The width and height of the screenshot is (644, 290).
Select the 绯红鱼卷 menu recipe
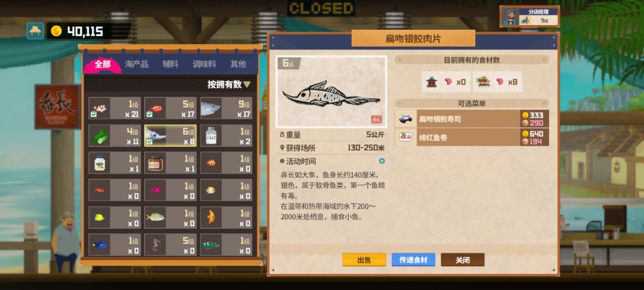pos(472,137)
